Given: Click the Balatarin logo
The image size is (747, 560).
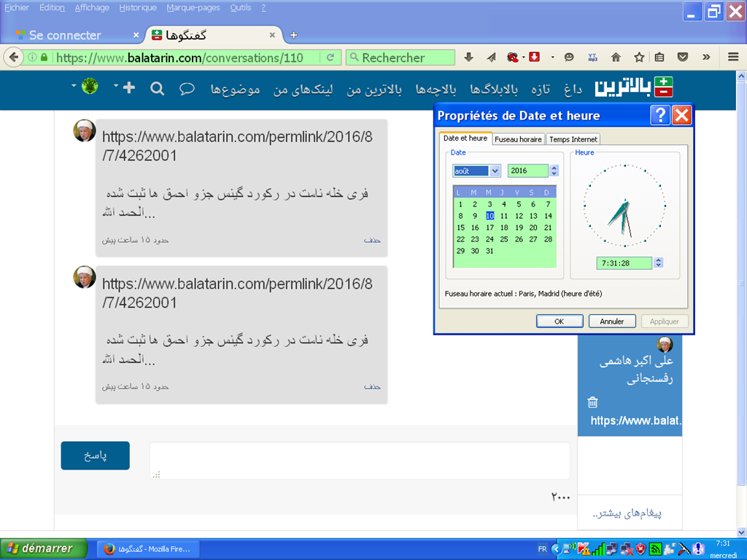Looking at the screenshot, I should (x=662, y=87).
